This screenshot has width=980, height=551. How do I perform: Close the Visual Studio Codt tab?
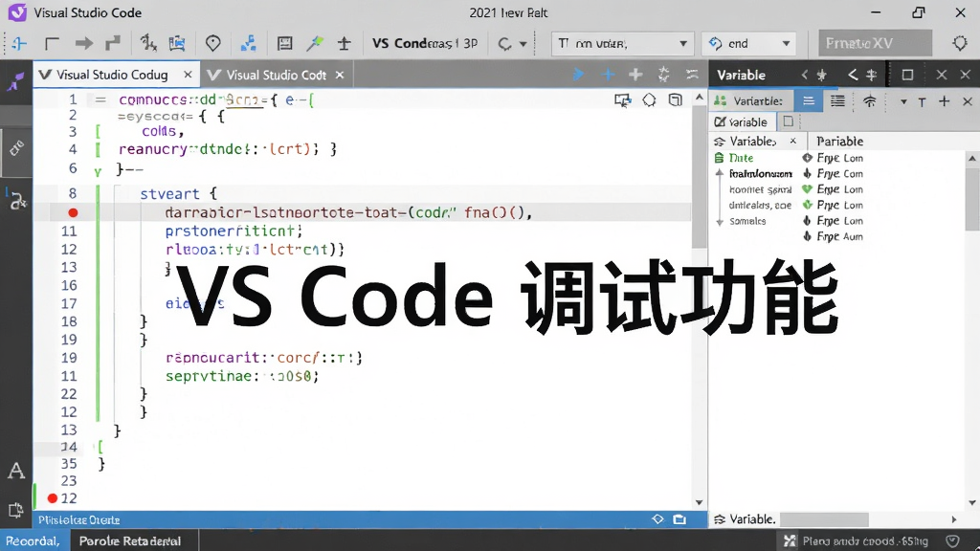[x=340, y=75]
